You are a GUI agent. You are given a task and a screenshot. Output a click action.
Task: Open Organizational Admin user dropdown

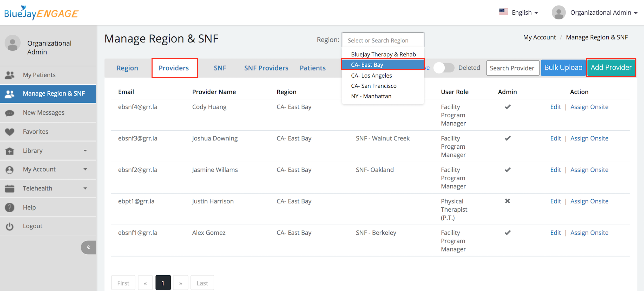(600, 12)
